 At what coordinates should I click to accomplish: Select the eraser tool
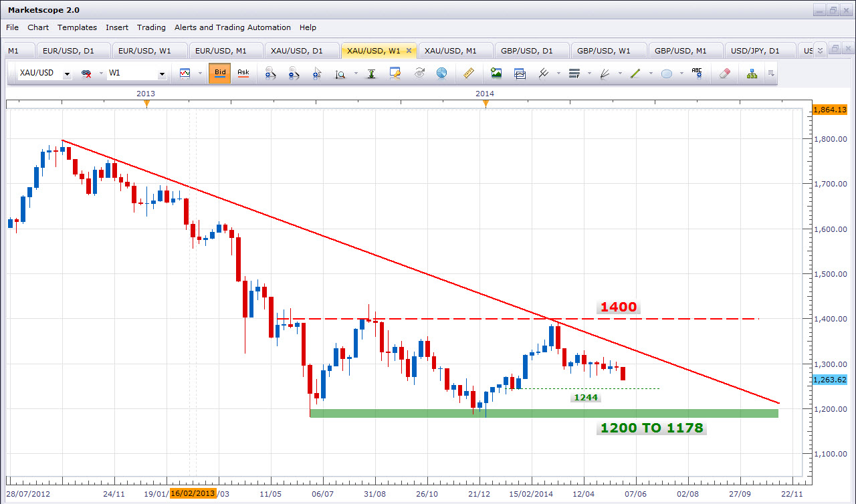click(x=725, y=74)
